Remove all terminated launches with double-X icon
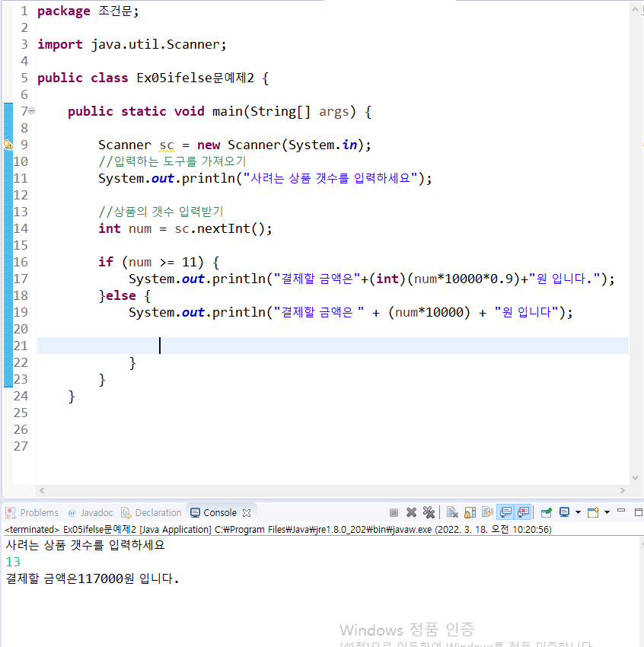Screen dimensions: 644x647 [x=429, y=512]
